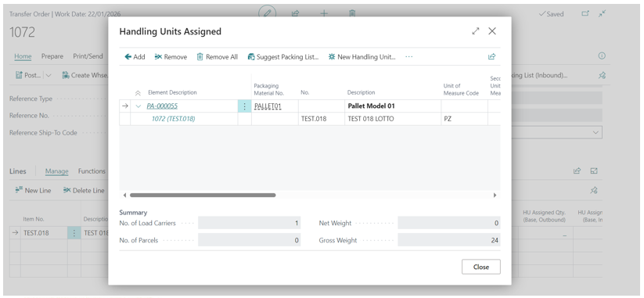Open row menu for TEST.018 line
Viewport: 644px width, 298px height.
[x=74, y=233]
